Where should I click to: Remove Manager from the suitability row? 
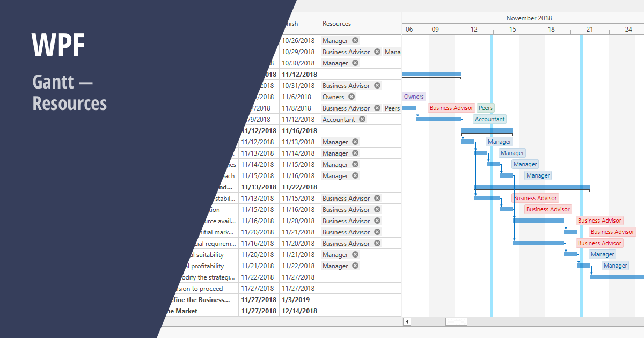[355, 254]
